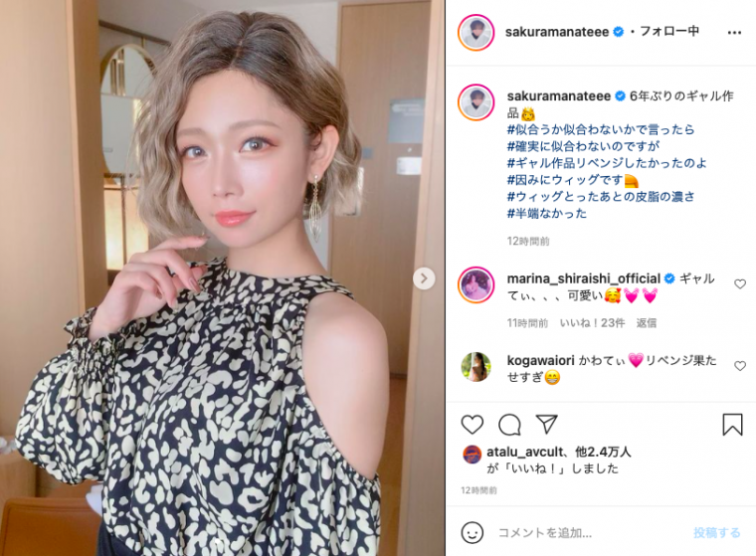Like the post with the heart icon
Screen dimensions: 756x556
coord(472,425)
